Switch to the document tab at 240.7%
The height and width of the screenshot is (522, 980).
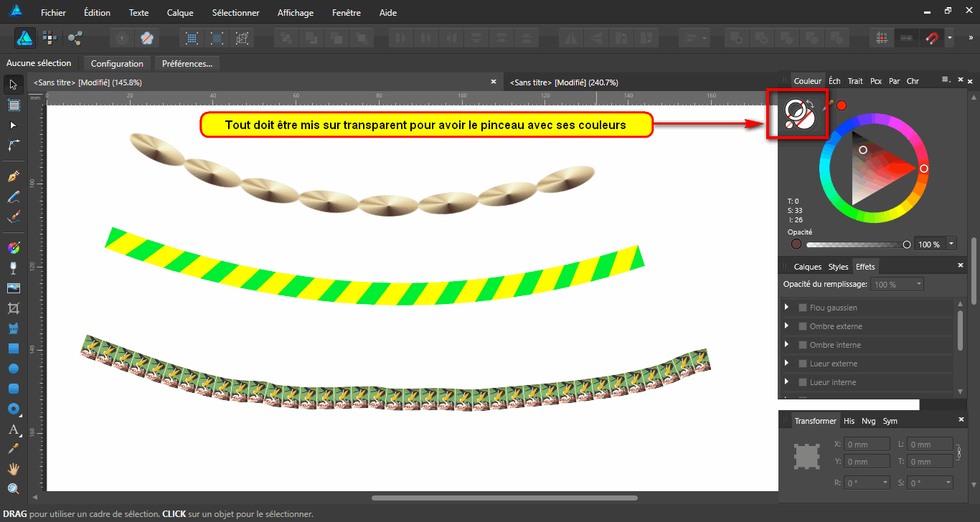tap(563, 82)
